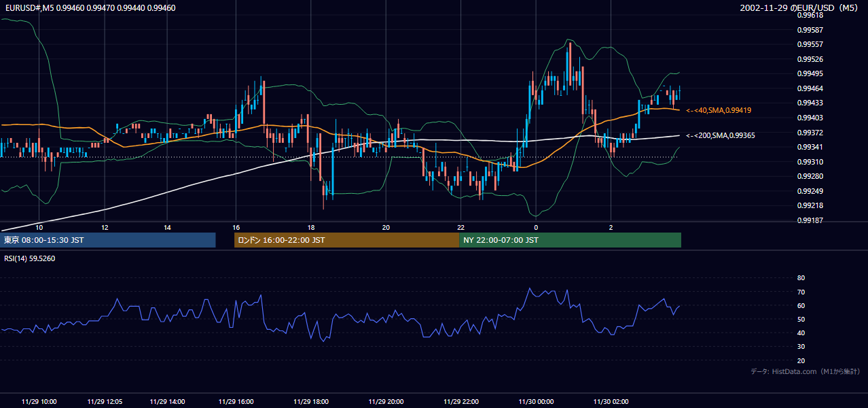Select hour tick 22 below the price chart

pos(460,227)
